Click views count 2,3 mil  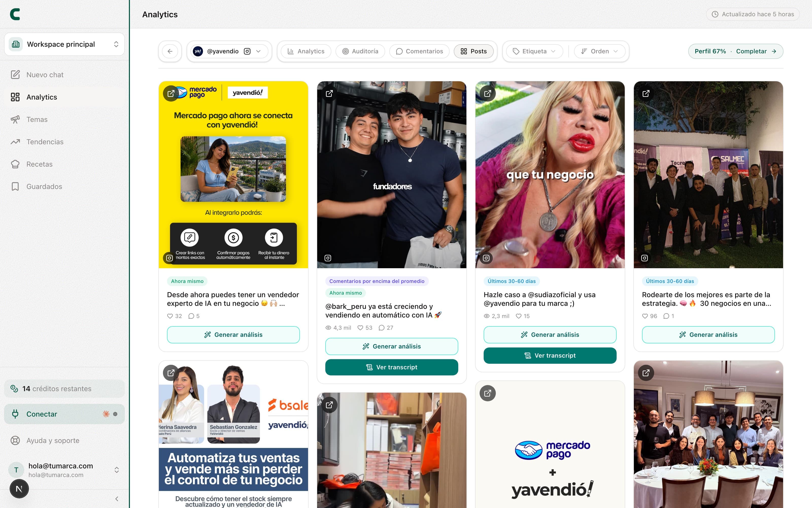[x=497, y=316]
